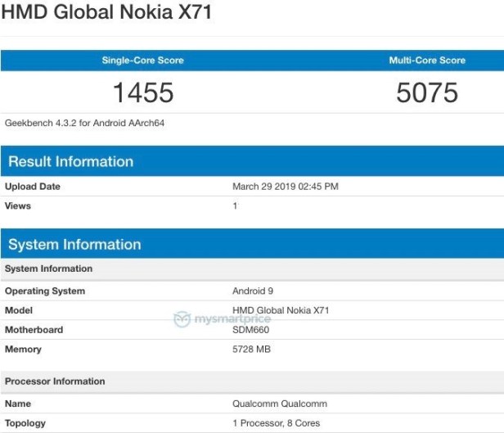This screenshot has width=504, height=433.
Task: Select the March 29 2019 02:45 PM value
Action: tap(286, 187)
